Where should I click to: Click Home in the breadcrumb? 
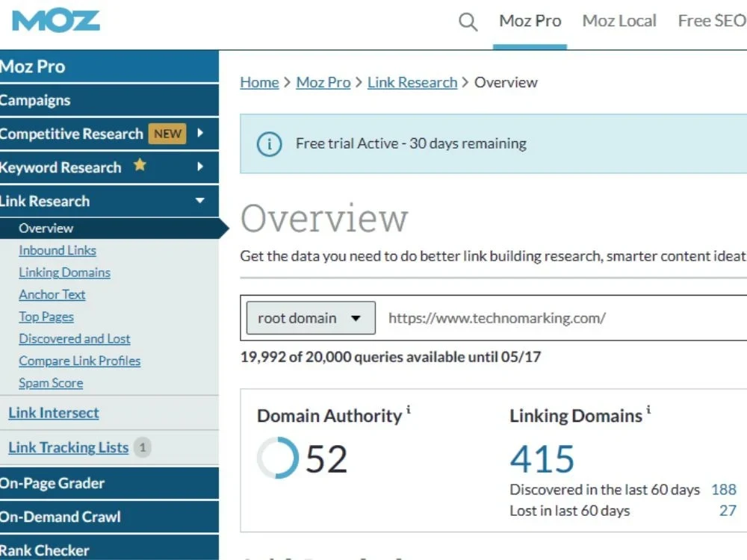click(260, 82)
